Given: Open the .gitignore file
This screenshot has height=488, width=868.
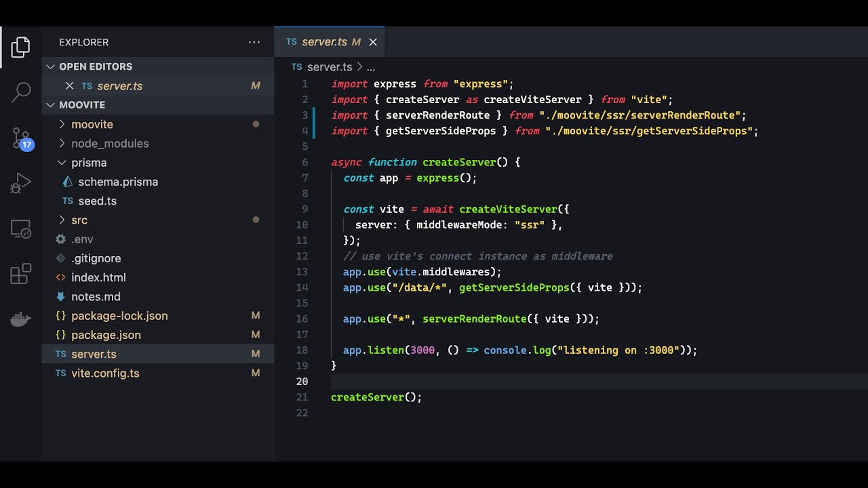Looking at the screenshot, I should pos(158,258).
